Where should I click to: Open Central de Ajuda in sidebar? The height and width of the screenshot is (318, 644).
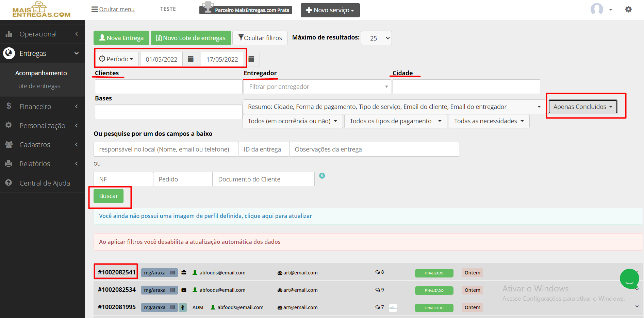tap(43, 183)
